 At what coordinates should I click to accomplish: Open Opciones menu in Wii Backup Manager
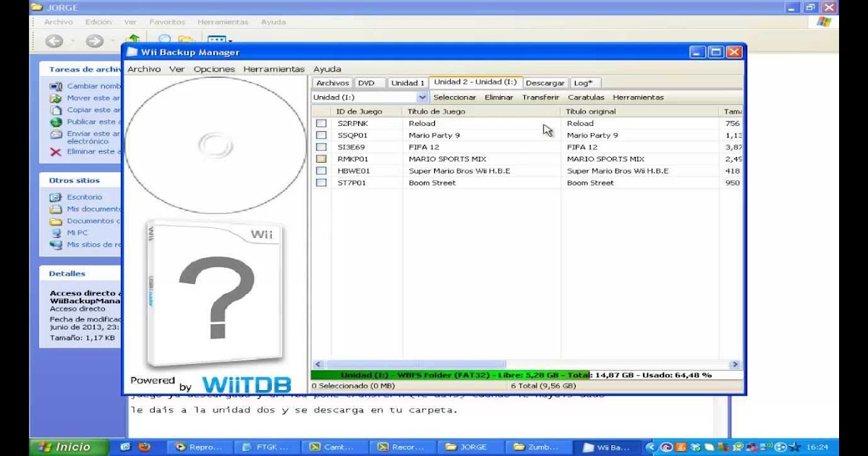point(214,69)
